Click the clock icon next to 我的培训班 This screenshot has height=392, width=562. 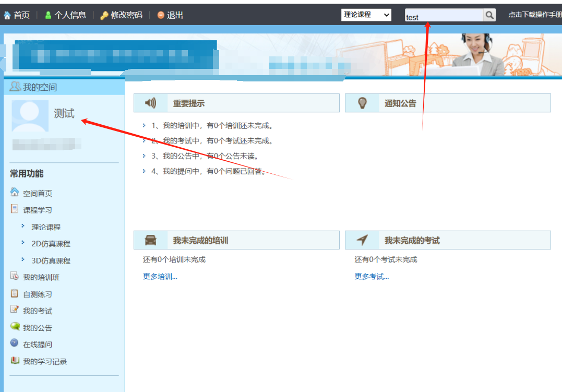[14, 276]
